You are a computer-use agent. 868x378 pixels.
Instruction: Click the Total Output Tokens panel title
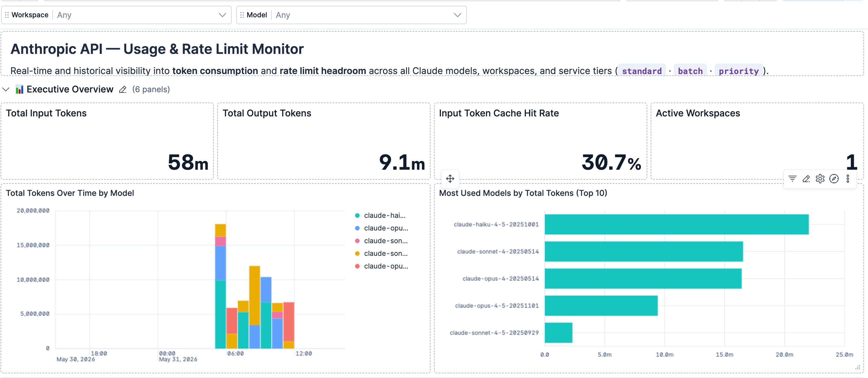267,113
